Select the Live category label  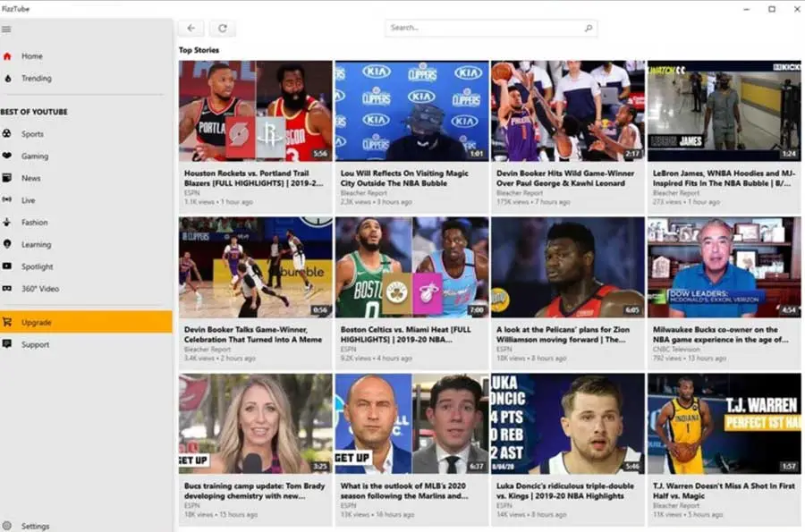click(29, 200)
